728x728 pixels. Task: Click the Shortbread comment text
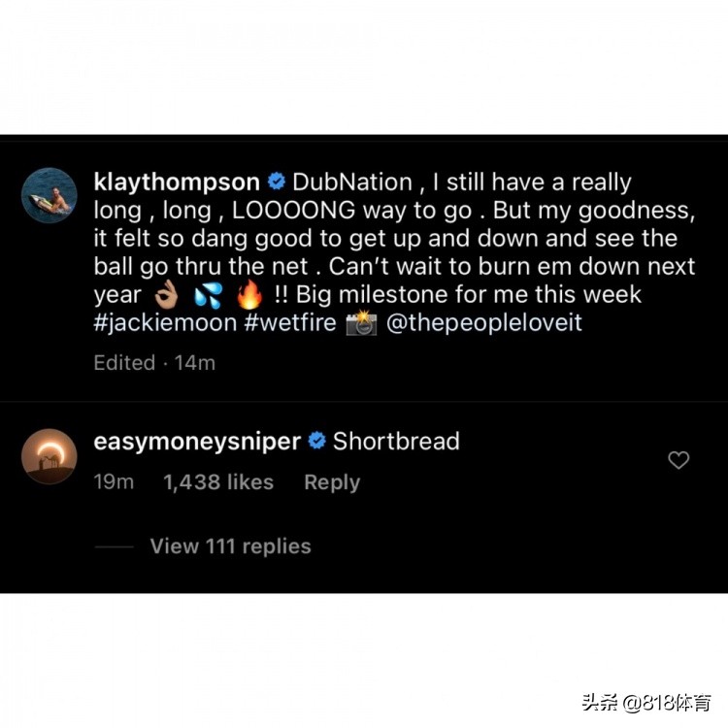396,441
